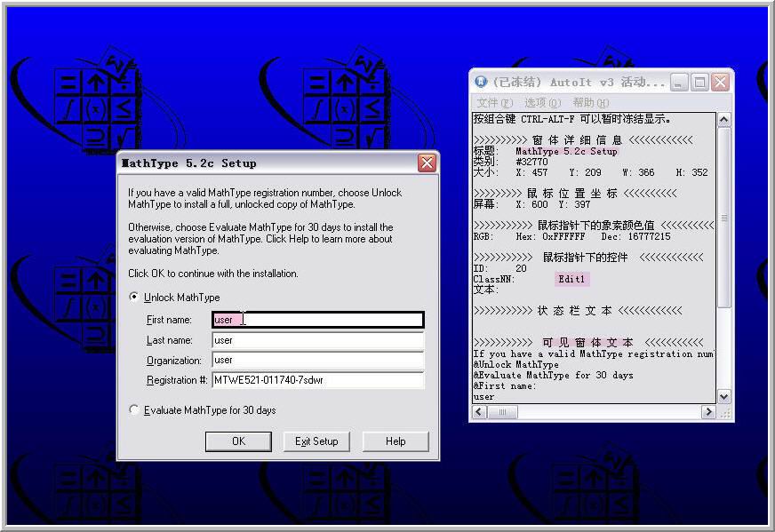The image size is (775, 532).
Task: Click the scroll up arrow in AutoIt panel
Action: pos(723,120)
